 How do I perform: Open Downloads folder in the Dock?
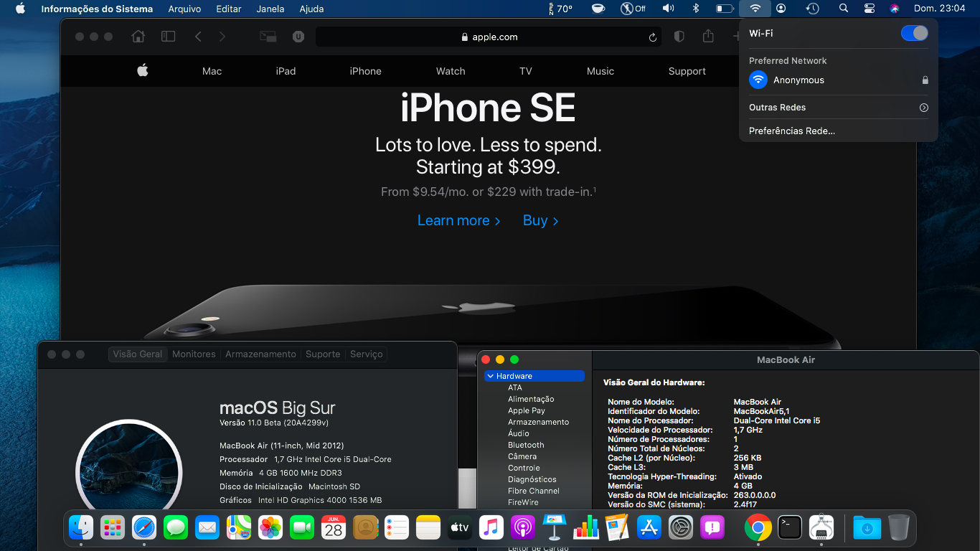tap(867, 528)
